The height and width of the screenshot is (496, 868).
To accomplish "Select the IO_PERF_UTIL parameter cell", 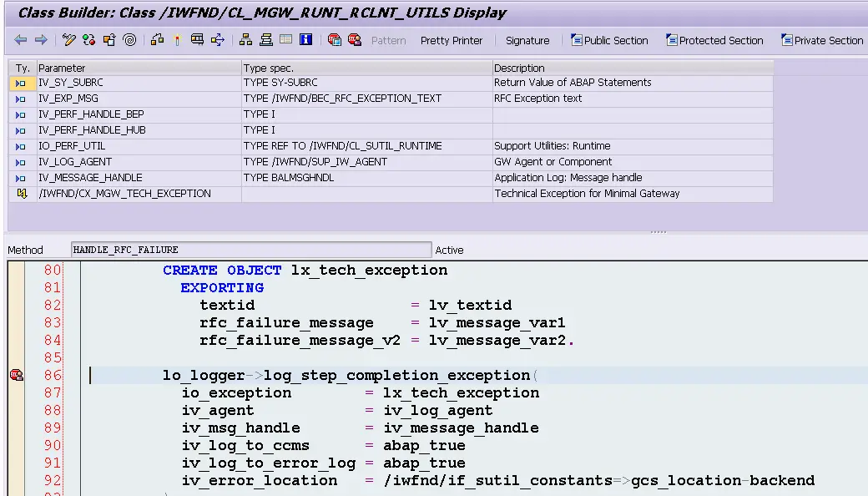I will (x=139, y=146).
